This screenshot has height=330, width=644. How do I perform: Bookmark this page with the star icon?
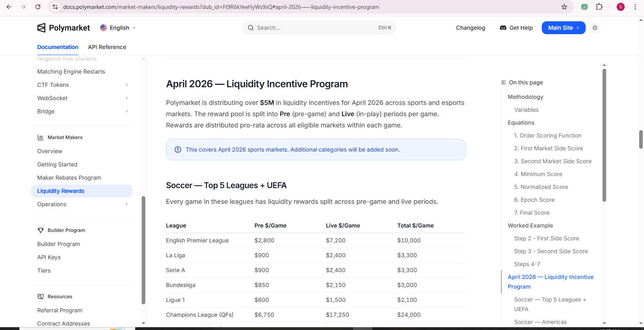(564, 7)
